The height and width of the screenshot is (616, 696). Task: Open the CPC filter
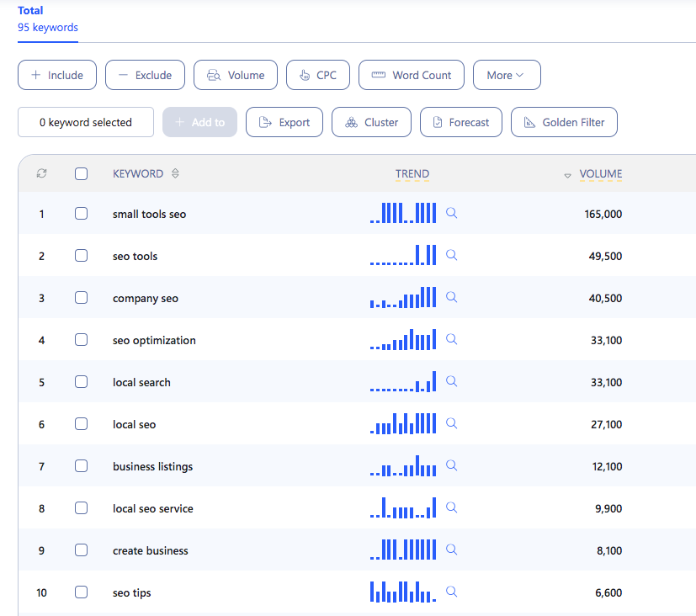pos(318,75)
